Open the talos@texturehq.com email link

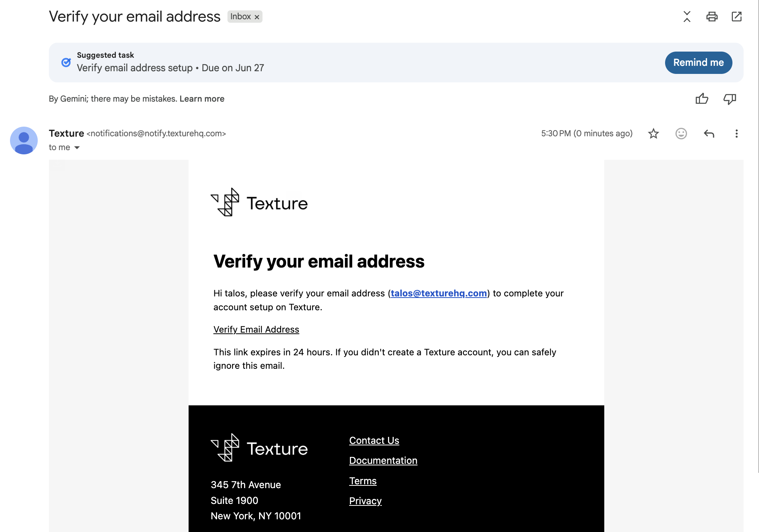[439, 293]
